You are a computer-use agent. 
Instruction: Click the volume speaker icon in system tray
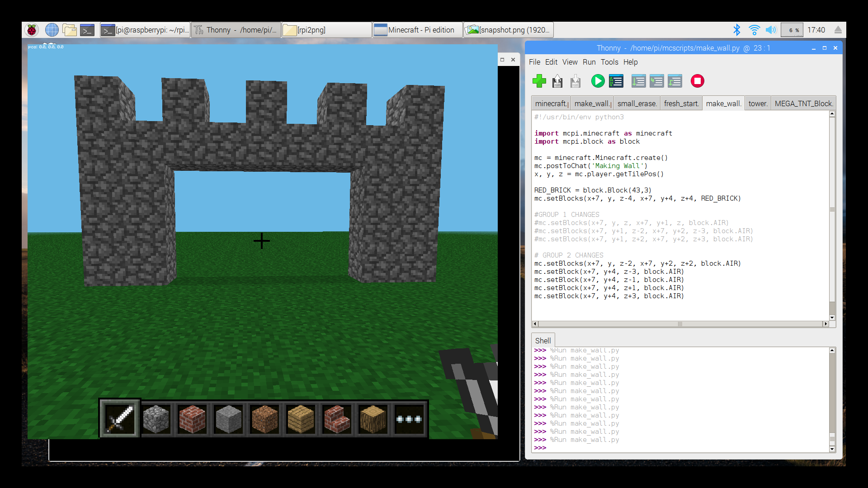(770, 30)
